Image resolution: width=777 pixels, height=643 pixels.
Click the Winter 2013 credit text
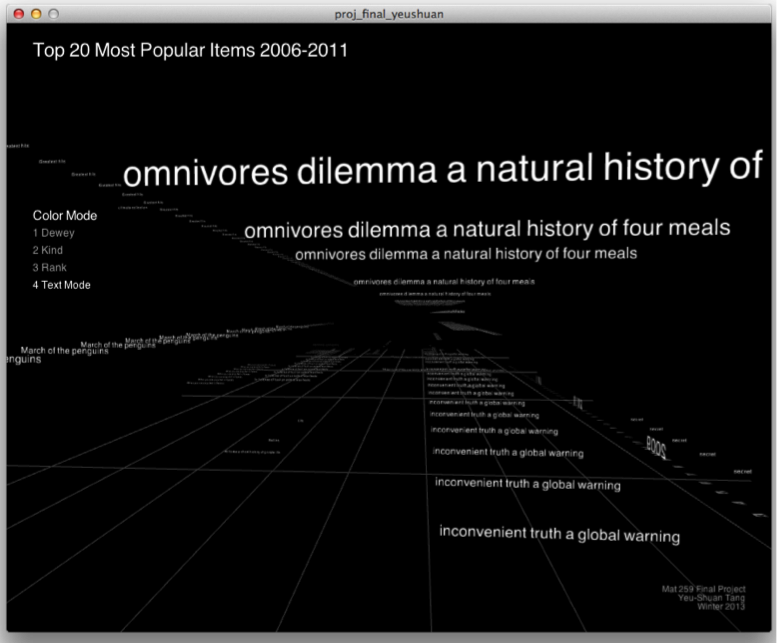[721, 606]
